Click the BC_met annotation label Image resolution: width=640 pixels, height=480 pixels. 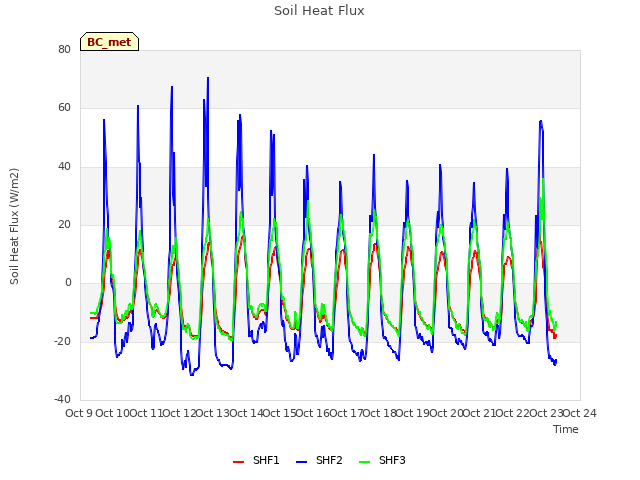pyautogui.click(x=109, y=42)
